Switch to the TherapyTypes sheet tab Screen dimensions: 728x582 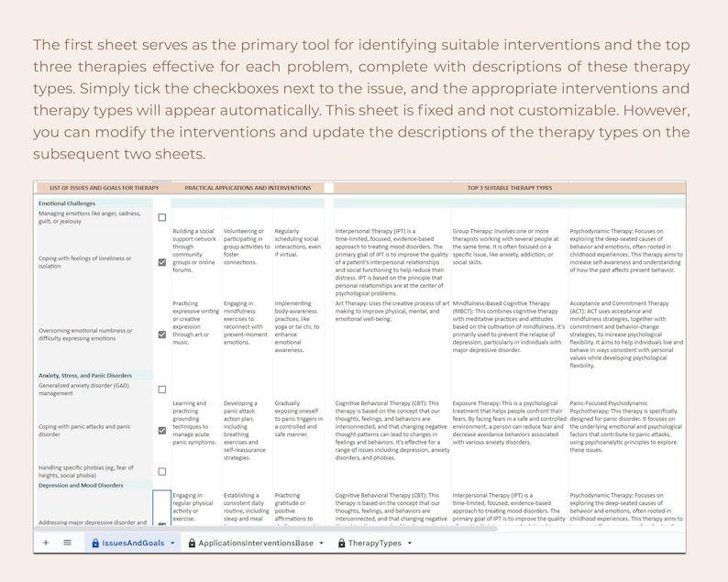[x=375, y=543]
